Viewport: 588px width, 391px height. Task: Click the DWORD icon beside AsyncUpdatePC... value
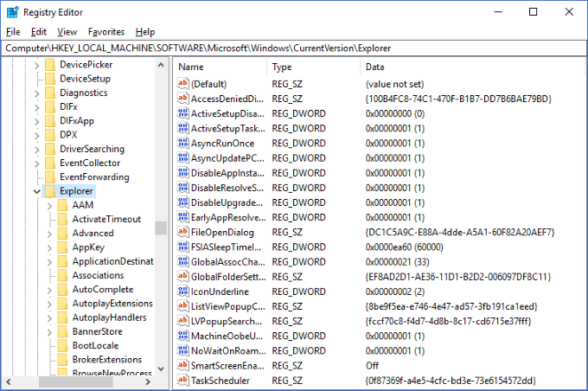coord(183,158)
